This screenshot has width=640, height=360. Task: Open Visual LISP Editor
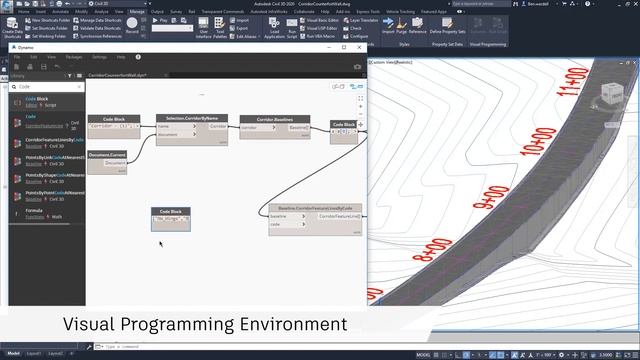[319, 28]
